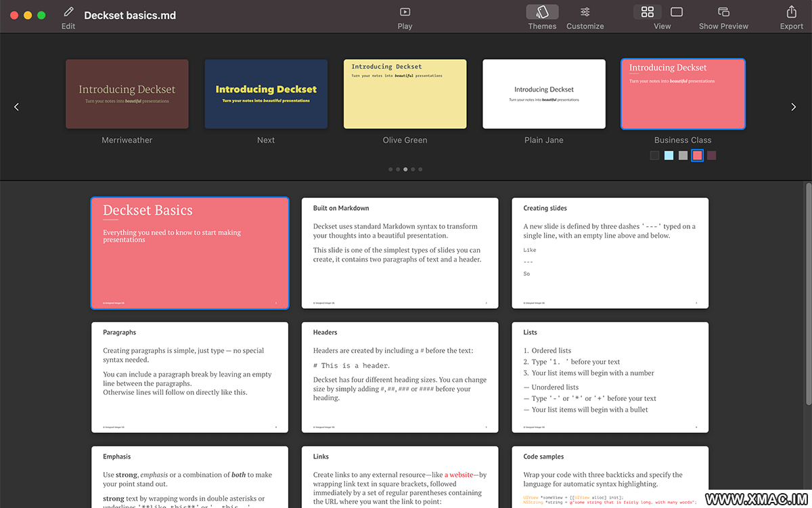
Task: Toggle the Themes panel icon
Action: 542,12
